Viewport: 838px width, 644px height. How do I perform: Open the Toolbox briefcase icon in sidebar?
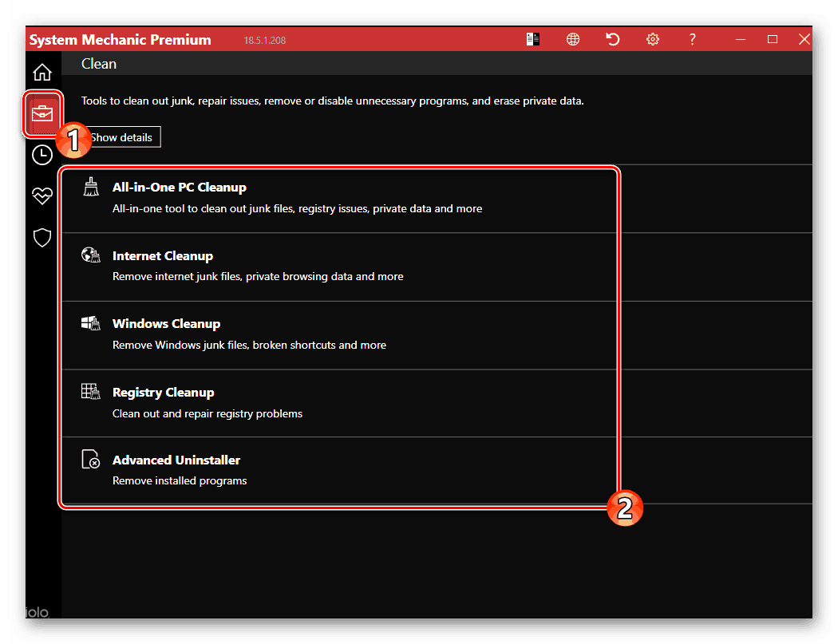(x=42, y=113)
